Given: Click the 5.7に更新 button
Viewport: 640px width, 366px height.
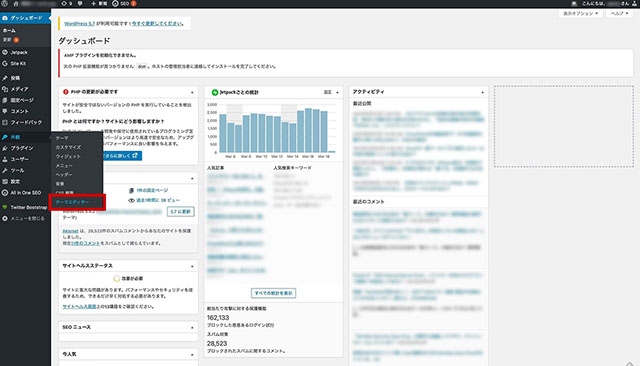Looking at the screenshot, I should (180, 211).
